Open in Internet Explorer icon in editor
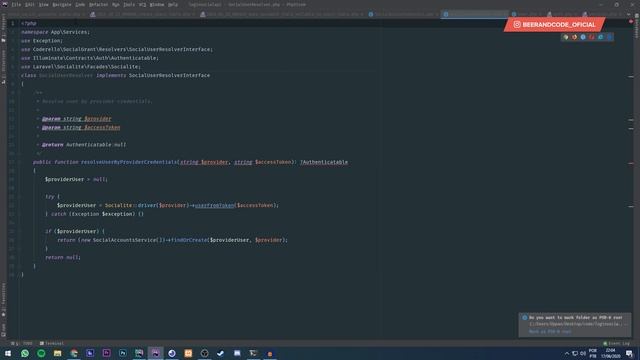The image size is (640, 360). point(600,37)
